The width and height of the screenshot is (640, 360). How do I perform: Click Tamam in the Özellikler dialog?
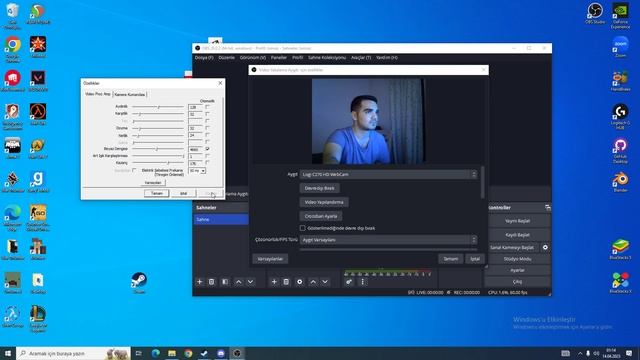(157, 193)
